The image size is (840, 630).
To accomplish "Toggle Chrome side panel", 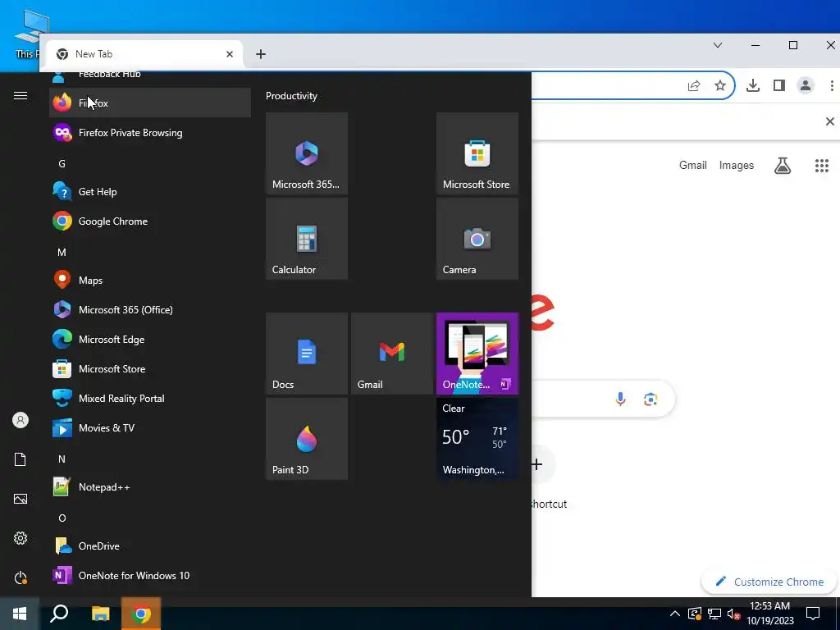I will (779, 85).
